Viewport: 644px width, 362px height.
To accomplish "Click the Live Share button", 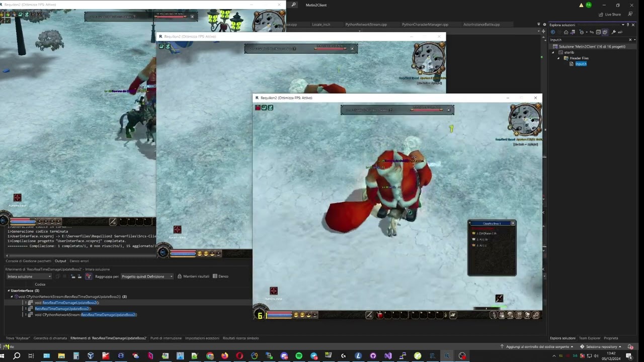I will pos(609,15).
